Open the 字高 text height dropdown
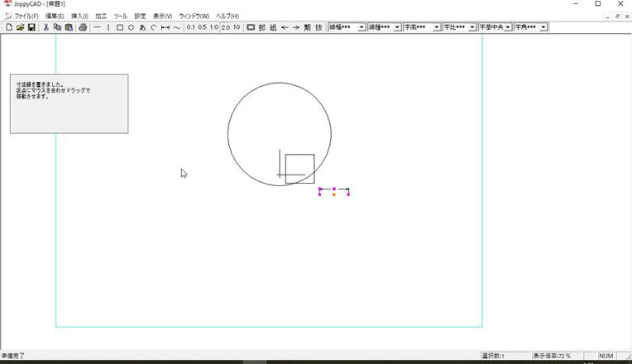 436,27
